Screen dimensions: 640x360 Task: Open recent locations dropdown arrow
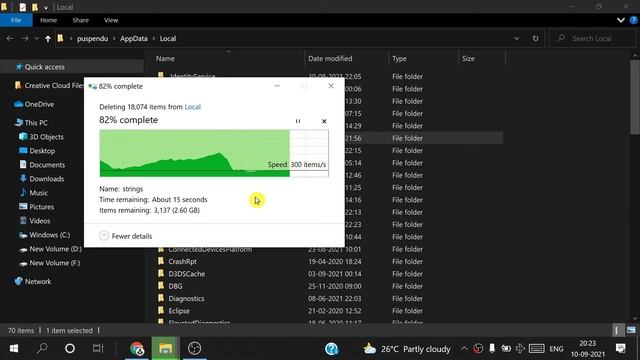click(x=37, y=38)
